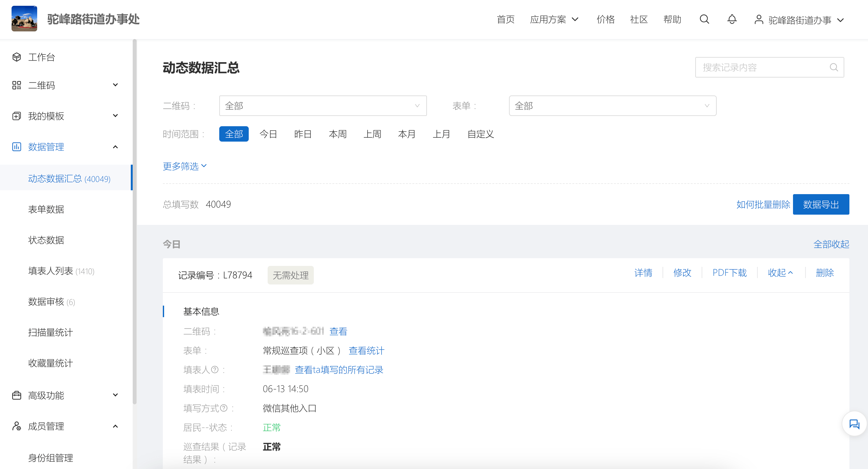Screen dimensions: 868x469
Task: Select 自定义 time range option
Action: coord(480,134)
